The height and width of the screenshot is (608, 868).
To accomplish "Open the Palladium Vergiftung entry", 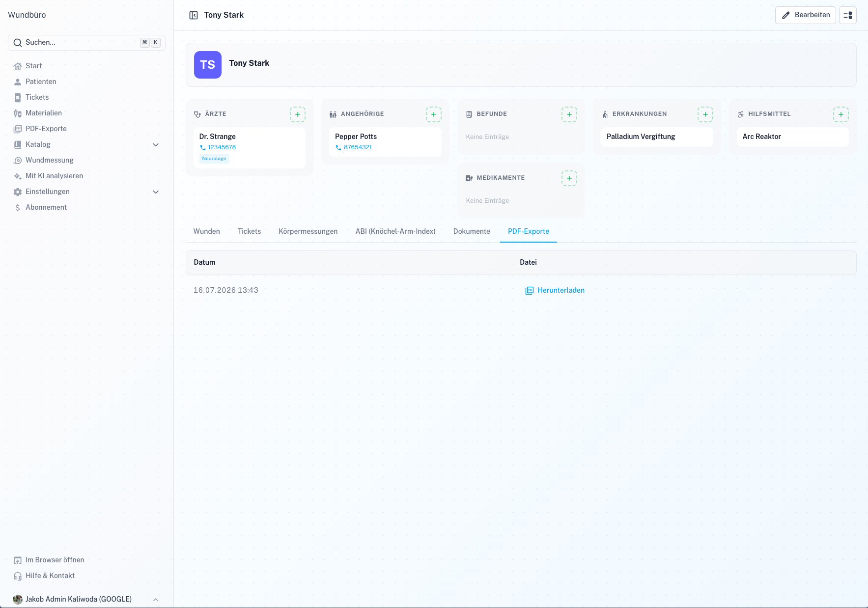I will [657, 137].
